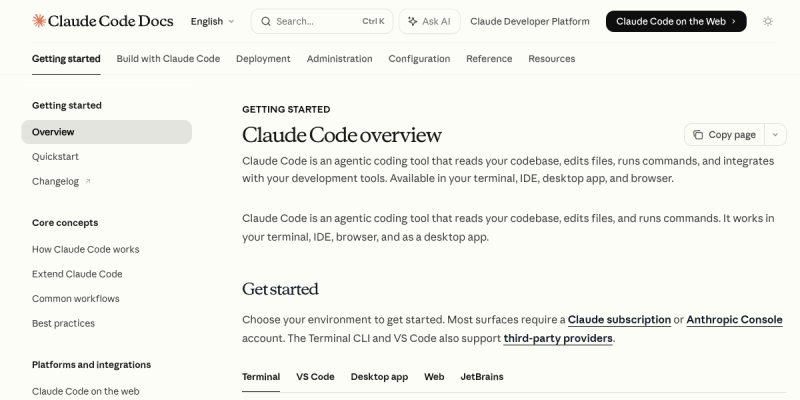Screen dimensions: 800x400
Task: Click the Claude Code on the Web button
Action: tap(676, 21)
